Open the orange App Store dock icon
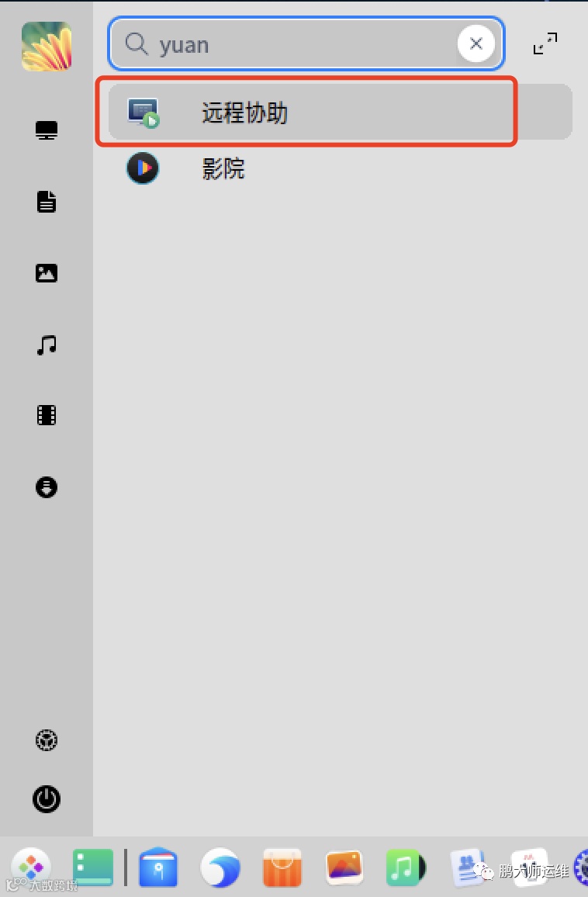This screenshot has width=588, height=897. (x=282, y=868)
